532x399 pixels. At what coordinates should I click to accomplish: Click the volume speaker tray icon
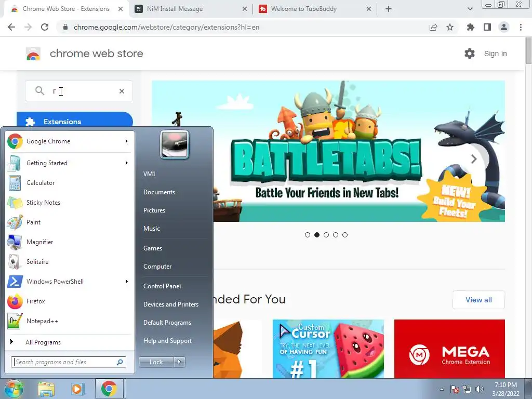[479, 389]
